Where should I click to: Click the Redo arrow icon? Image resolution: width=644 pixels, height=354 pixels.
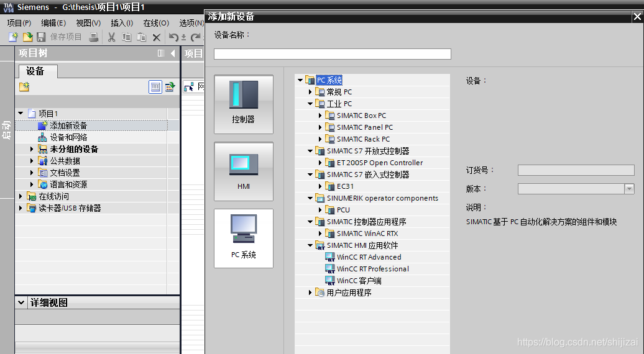point(195,37)
